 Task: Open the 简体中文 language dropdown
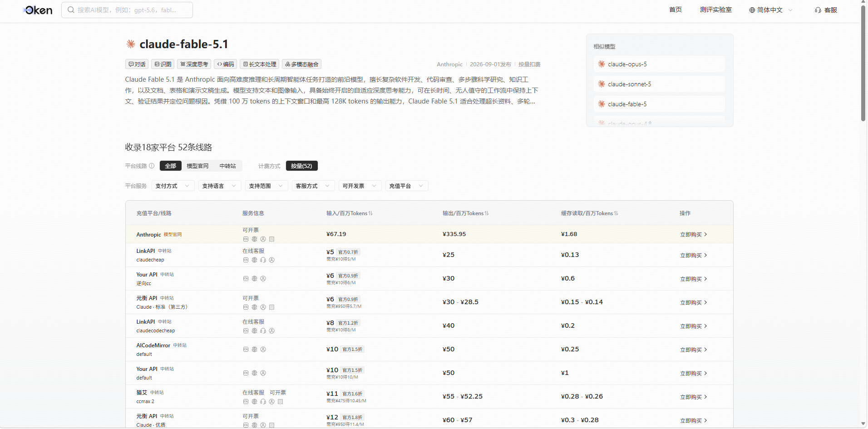770,10
